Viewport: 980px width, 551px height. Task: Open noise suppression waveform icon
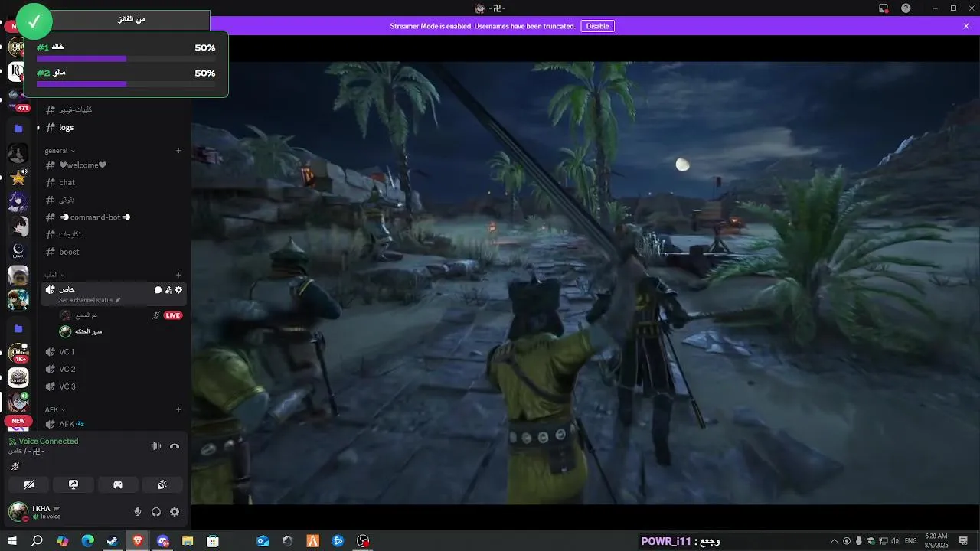(156, 445)
